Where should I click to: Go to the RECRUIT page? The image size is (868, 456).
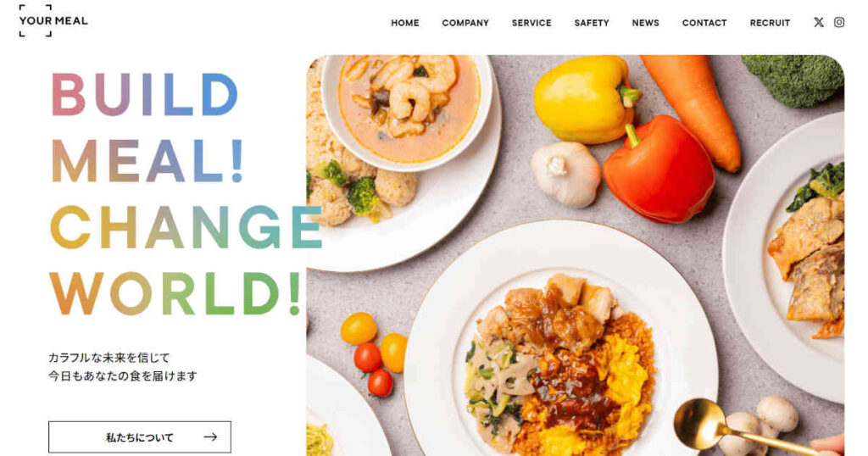tap(770, 23)
